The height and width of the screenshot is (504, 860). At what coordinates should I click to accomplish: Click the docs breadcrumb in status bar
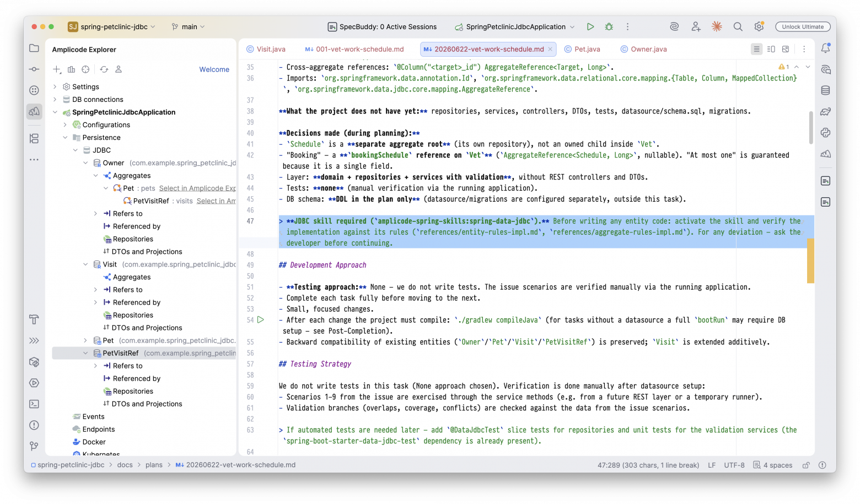[x=125, y=465]
